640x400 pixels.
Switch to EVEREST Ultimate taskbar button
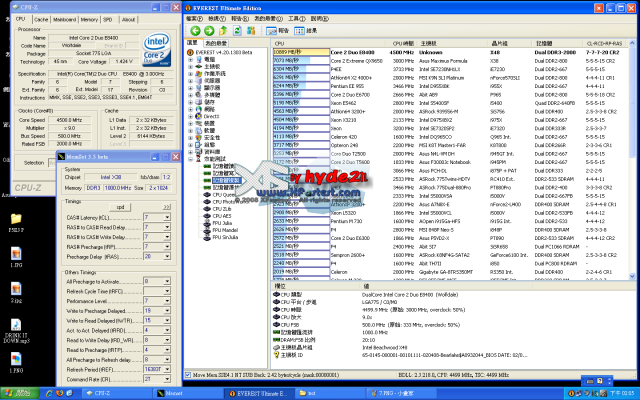point(258,393)
